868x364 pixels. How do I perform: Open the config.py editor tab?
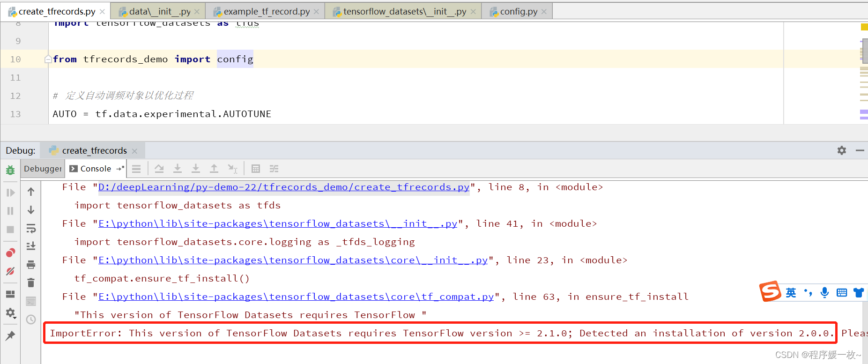click(518, 11)
